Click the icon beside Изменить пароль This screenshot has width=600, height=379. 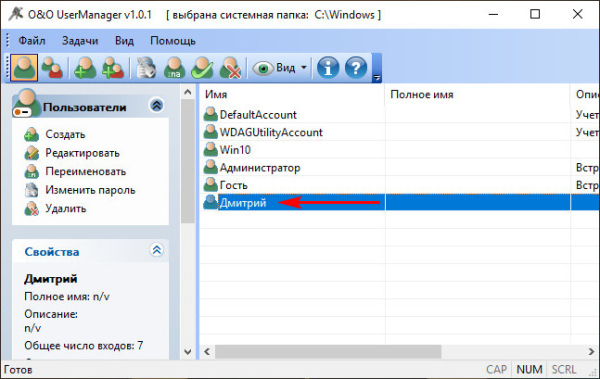pos(31,190)
